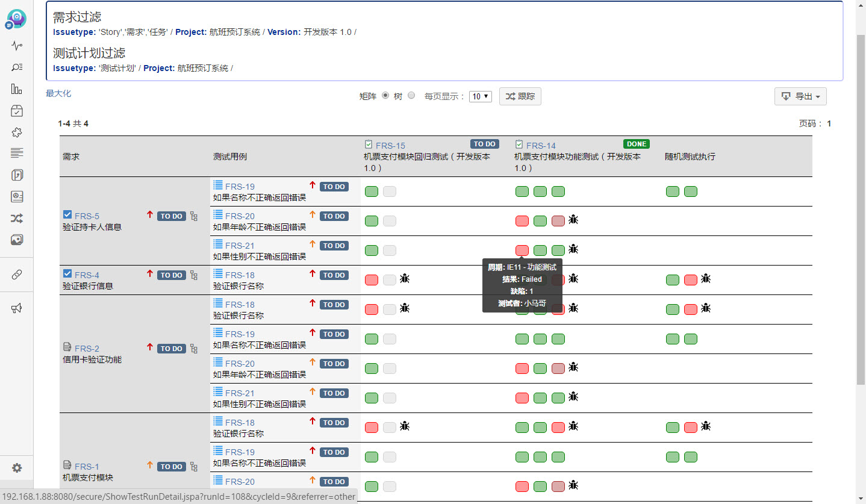The width and height of the screenshot is (866, 504).
Task: Click bug icon for FRS-20 under FRS-2
Action: (573, 367)
